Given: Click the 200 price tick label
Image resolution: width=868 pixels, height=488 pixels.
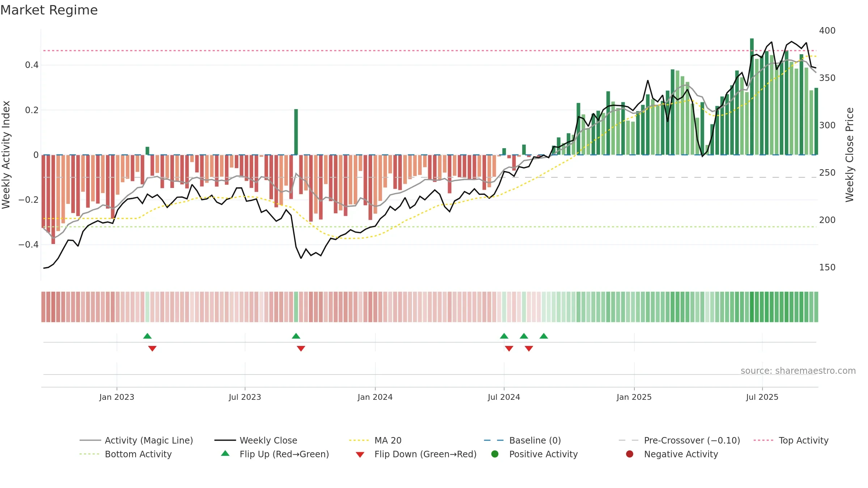Looking at the screenshot, I should pos(827,220).
